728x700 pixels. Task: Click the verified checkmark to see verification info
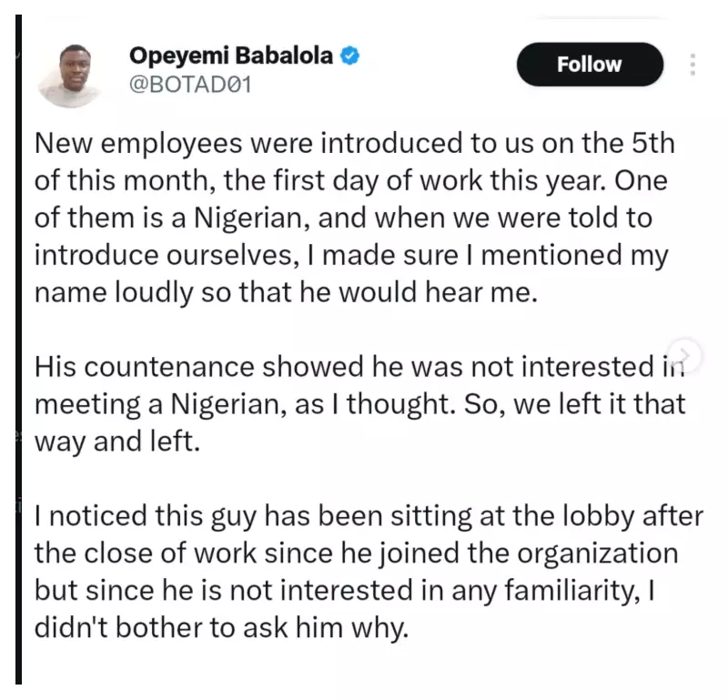coord(350,55)
